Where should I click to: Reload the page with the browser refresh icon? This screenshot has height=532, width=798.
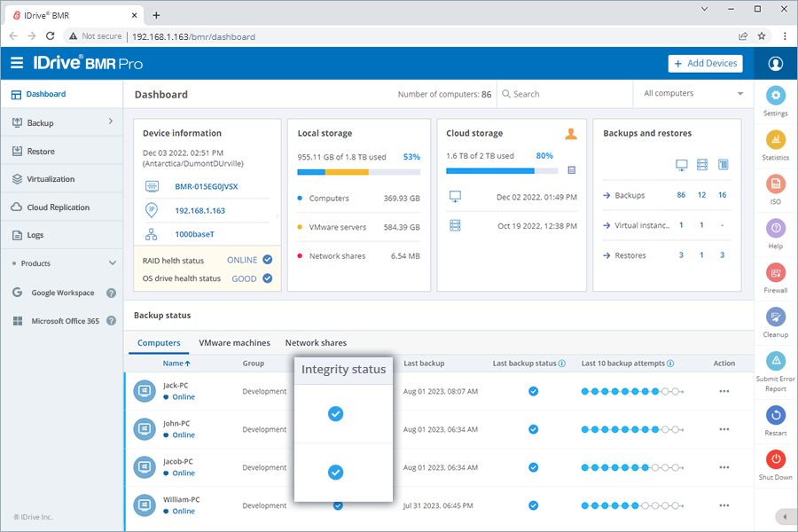point(50,36)
